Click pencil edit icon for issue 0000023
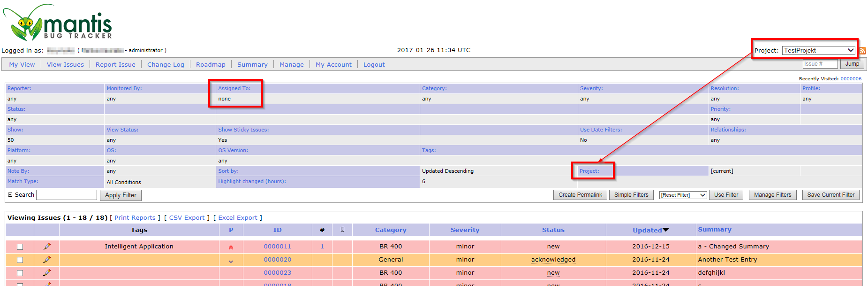This screenshot has height=286, width=868. coord(47,272)
